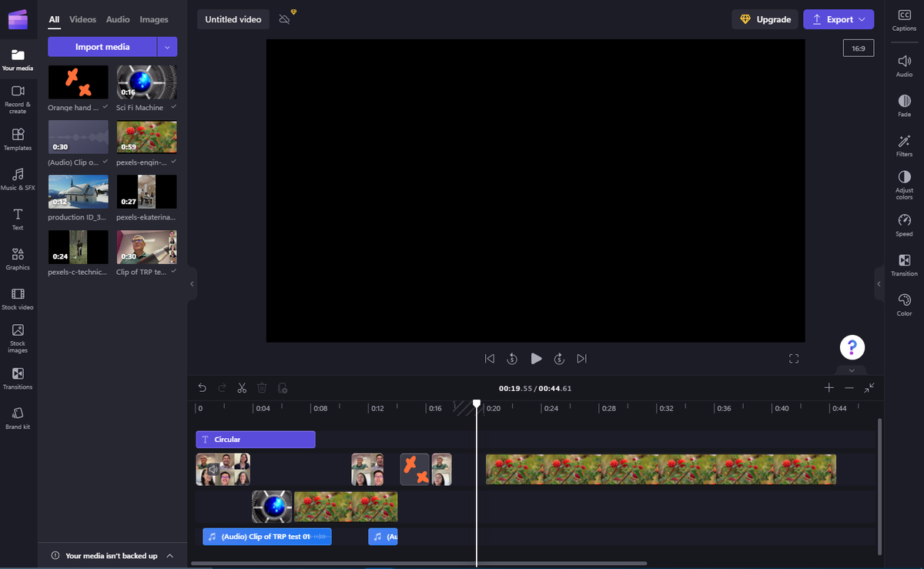Open Speed settings
The height and width of the screenshot is (569, 924).
[904, 226]
